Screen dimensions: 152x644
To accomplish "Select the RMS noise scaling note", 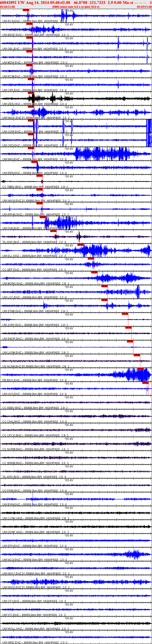I will click(76, 7).
